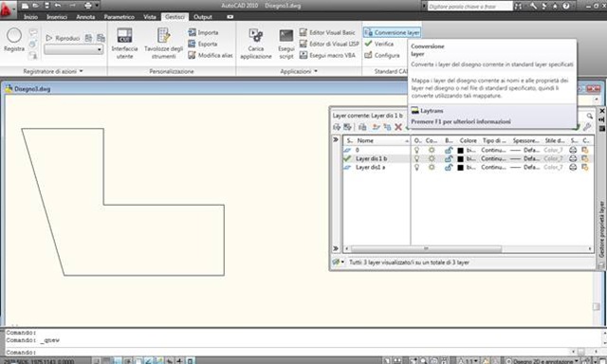
Task: Click the Open file quick access icon
Action: coord(36,6)
